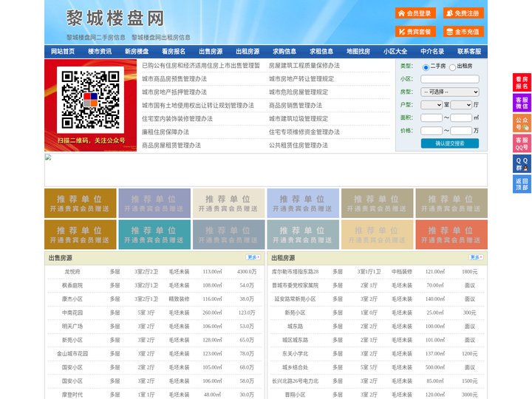Click 黎城楼盘网出租房信息 header link
The image size is (532, 399).
point(161,38)
